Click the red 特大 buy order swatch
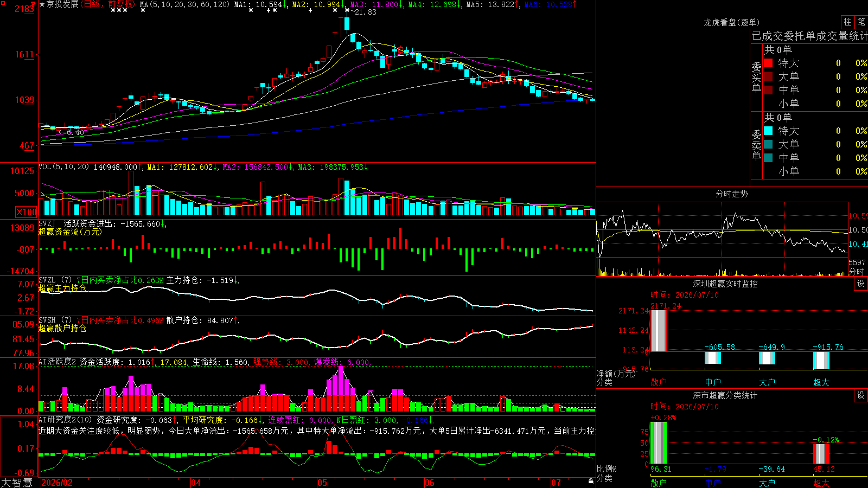 pos(768,63)
